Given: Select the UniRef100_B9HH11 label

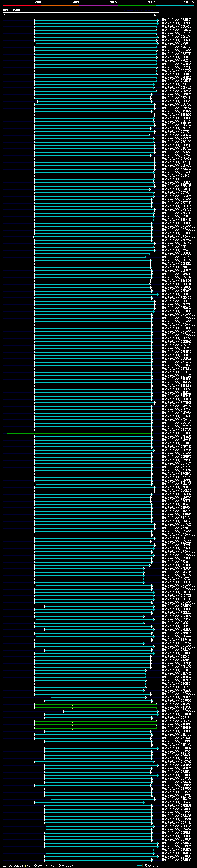Looking at the screenshot, I should click(177, 78).
